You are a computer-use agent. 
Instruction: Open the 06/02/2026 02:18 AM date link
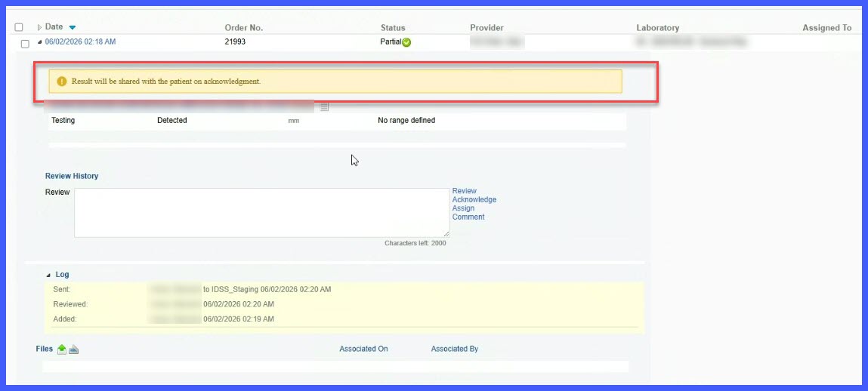tap(80, 42)
